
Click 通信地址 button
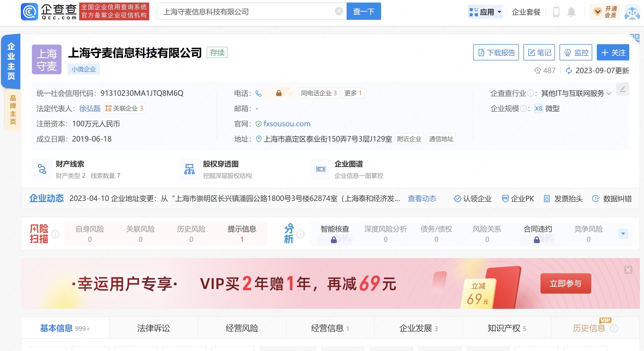coord(441,139)
